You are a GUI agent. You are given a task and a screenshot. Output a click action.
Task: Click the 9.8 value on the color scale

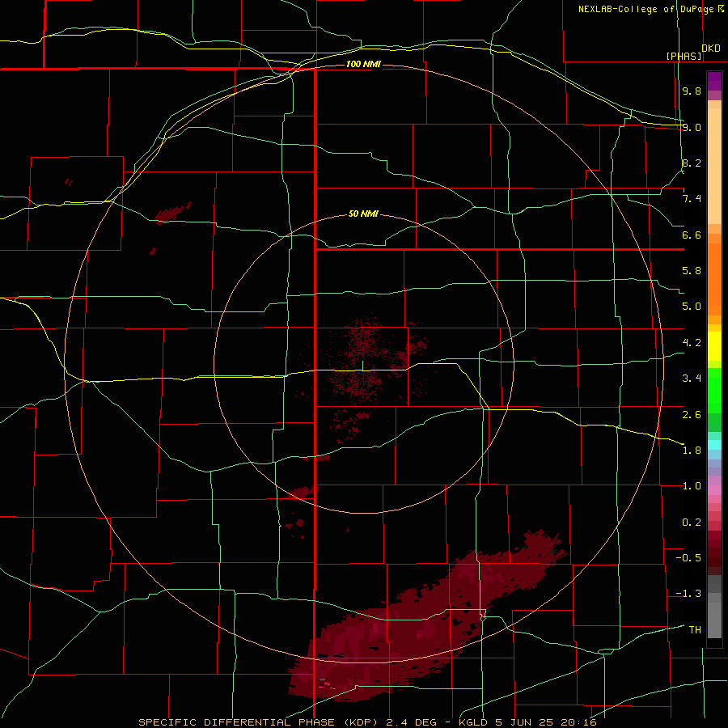click(x=692, y=91)
